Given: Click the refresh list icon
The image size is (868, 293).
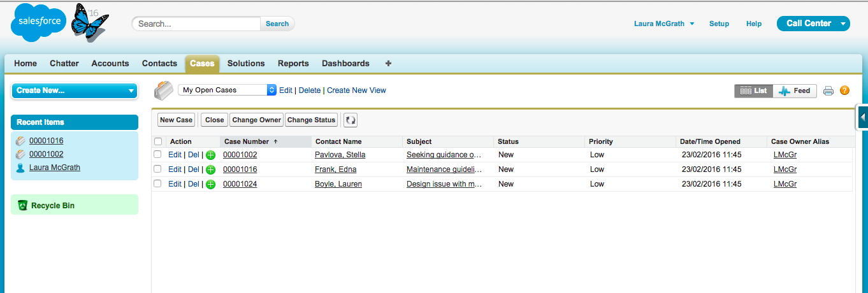Looking at the screenshot, I should 351,120.
